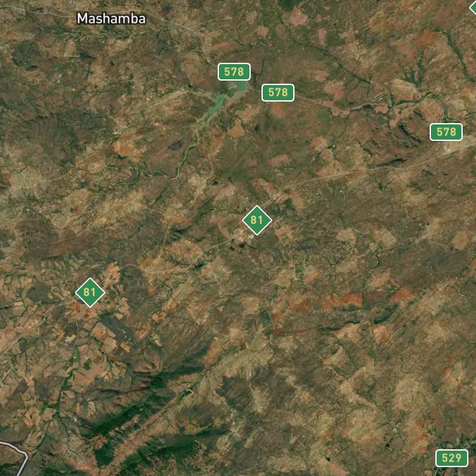Click the partially visible shield in the top-right corner
Screen dimensions: 476x476
(x=473, y=7)
